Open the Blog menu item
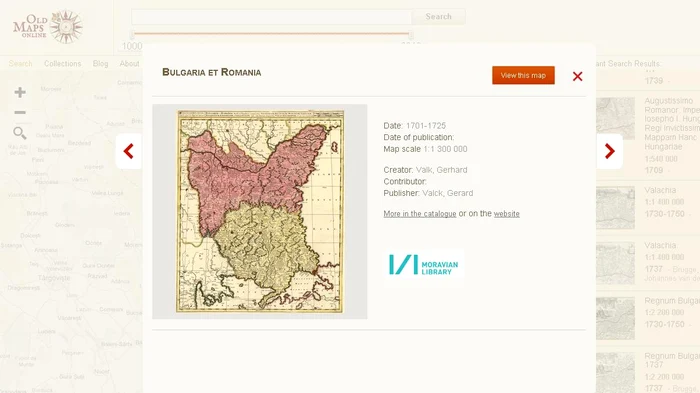Image resolution: width=700 pixels, height=393 pixels. [100, 63]
